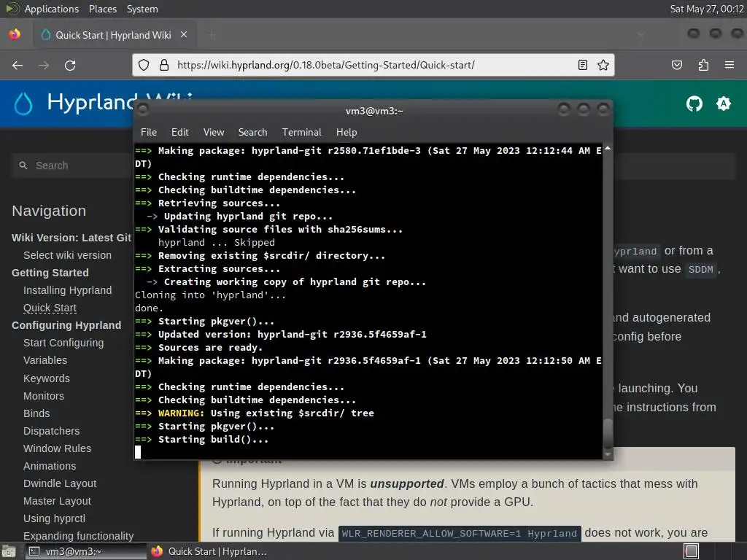Click the clock showing Sat May 27
This screenshot has width=747, height=560.
coord(706,9)
